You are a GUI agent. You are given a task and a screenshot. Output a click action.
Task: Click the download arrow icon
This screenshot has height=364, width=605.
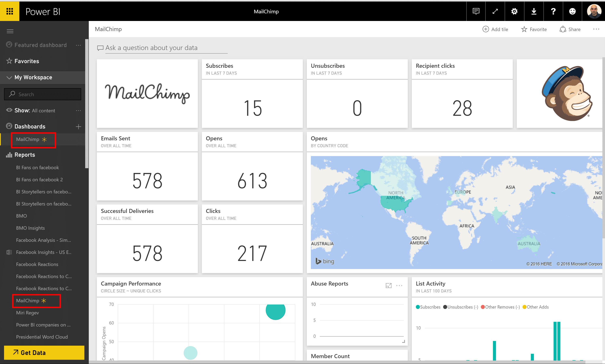534,11
